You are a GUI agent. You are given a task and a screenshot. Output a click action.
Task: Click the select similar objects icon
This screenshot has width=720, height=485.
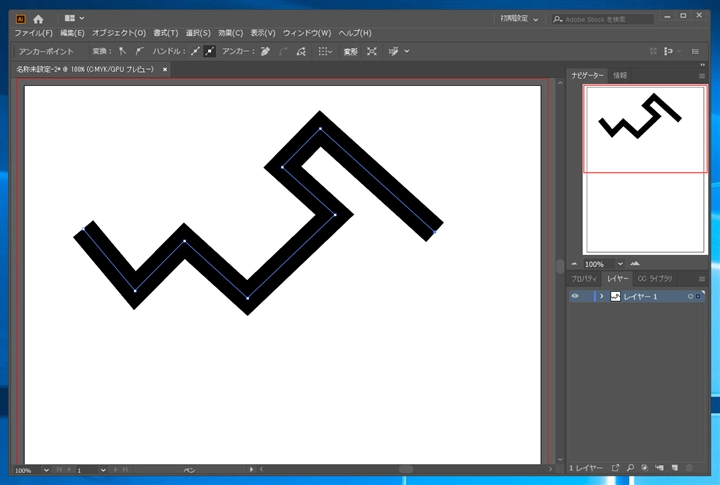click(394, 51)
